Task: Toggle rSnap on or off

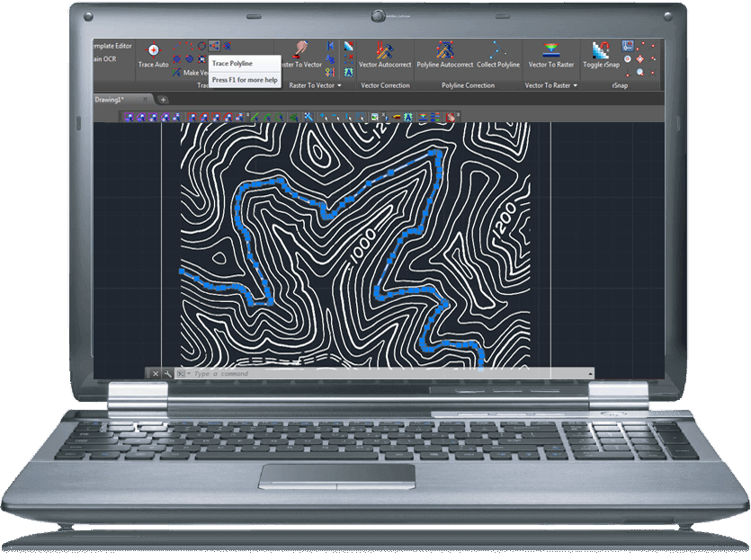Action: (x=601, y=54)
